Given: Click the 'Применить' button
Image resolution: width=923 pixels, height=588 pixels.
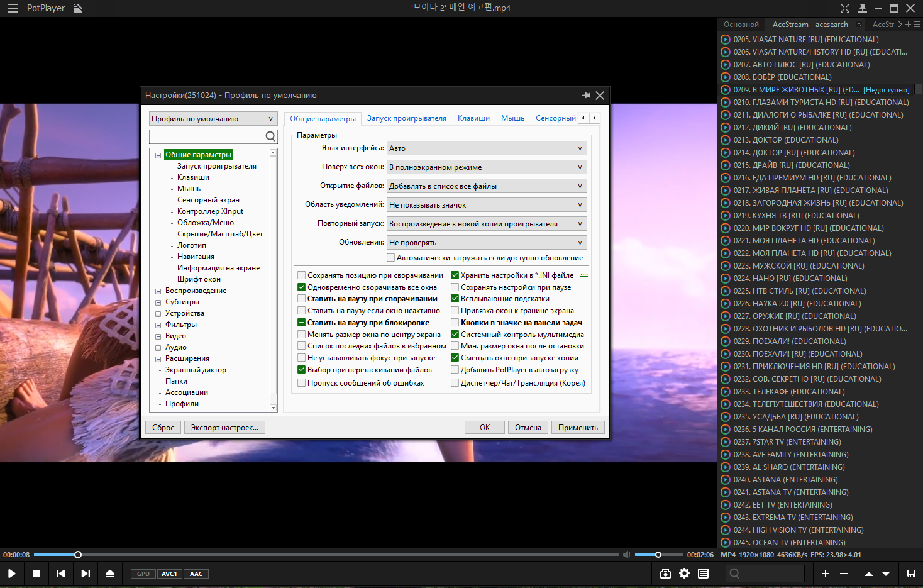Looking at the screenshot, I should 578,428.
